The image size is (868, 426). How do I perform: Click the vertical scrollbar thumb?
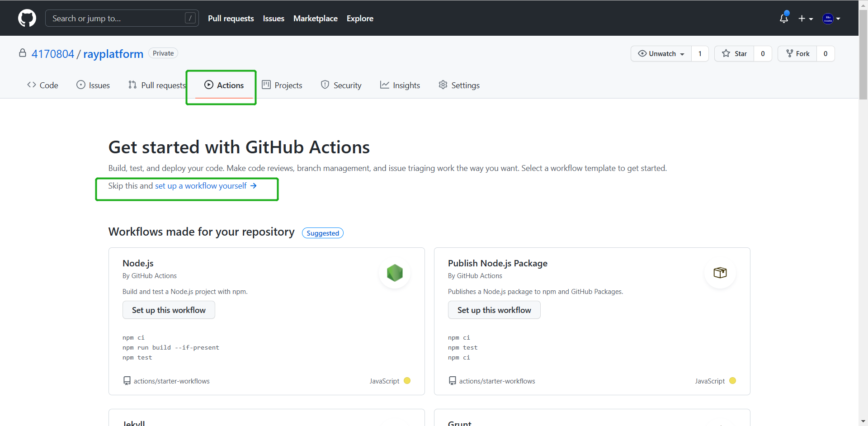coord(863,54)
